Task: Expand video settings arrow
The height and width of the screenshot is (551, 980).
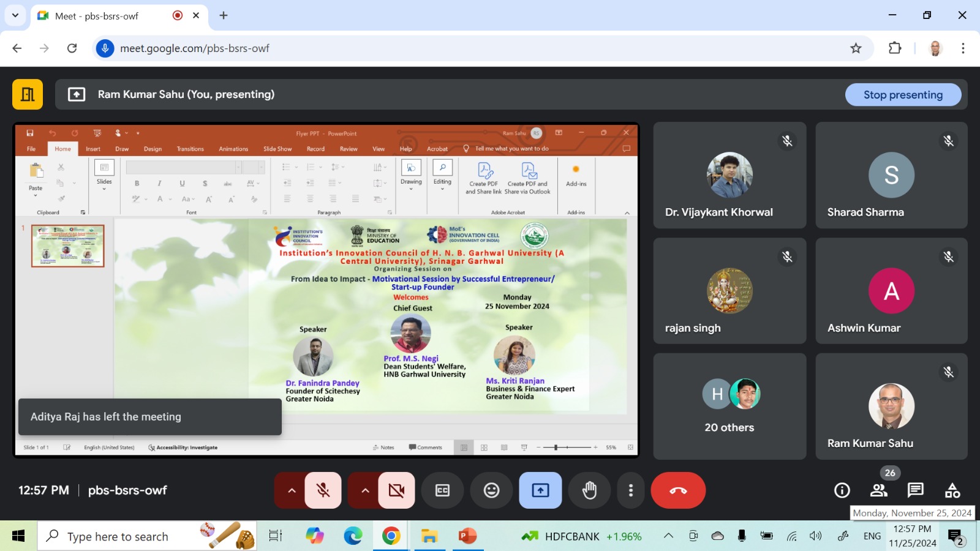Action: click(x=365, y=490)
